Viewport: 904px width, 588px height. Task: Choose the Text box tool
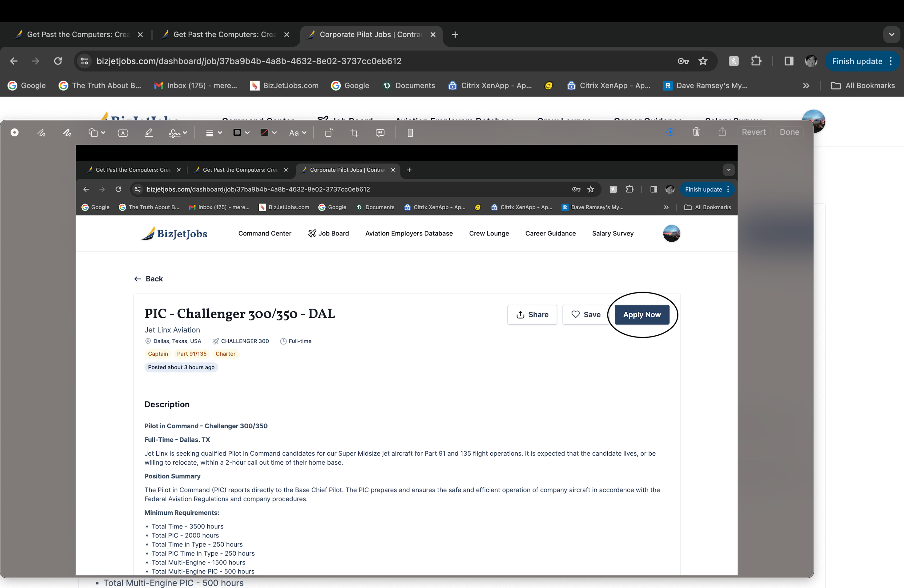pyautogui.click(x=123, y=133)
